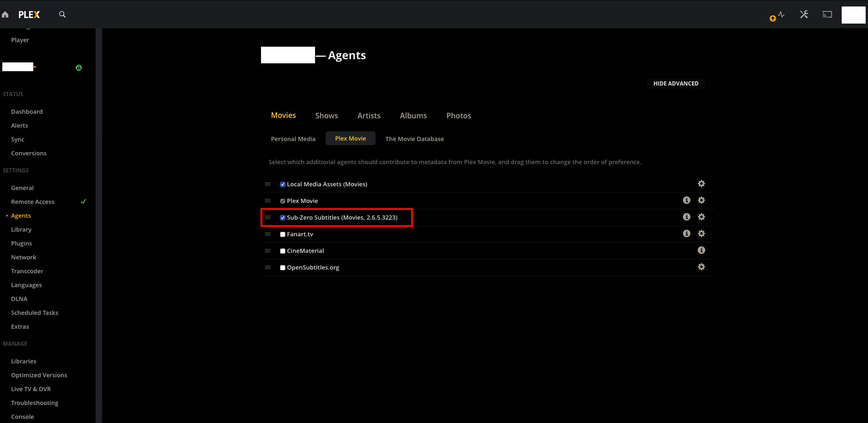Click the server activity graph icon
This screenshot has width=868, height=423.
coord(780,14)
